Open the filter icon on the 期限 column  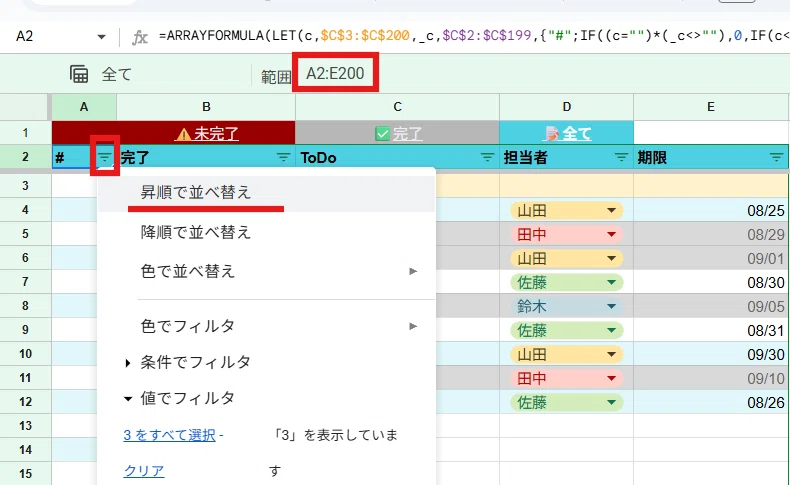(x=776, y=157)
